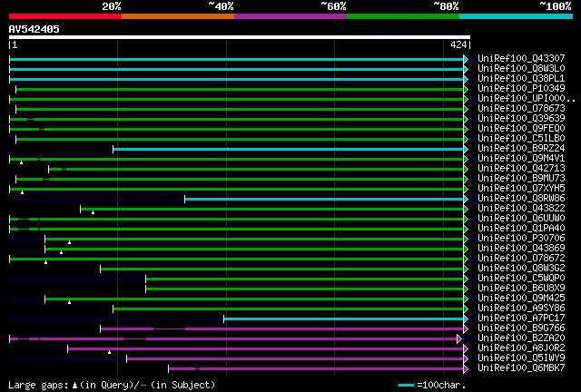Click the cyan arrowhead ending the A7PC17 alignment

[466, 319]
